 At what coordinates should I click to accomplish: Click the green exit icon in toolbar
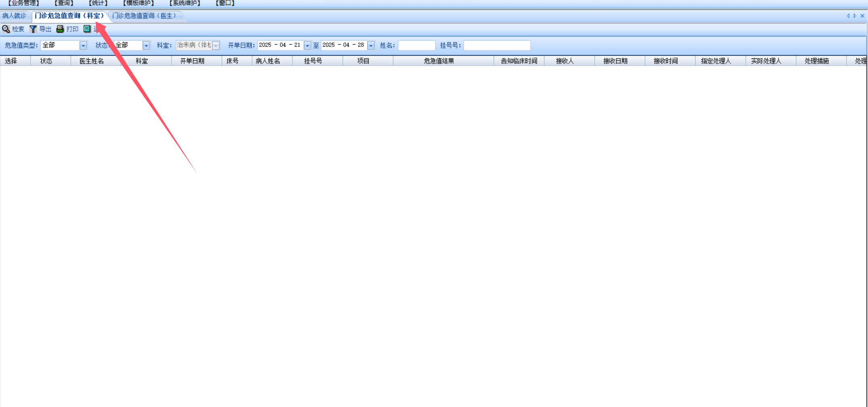[87, 29]
